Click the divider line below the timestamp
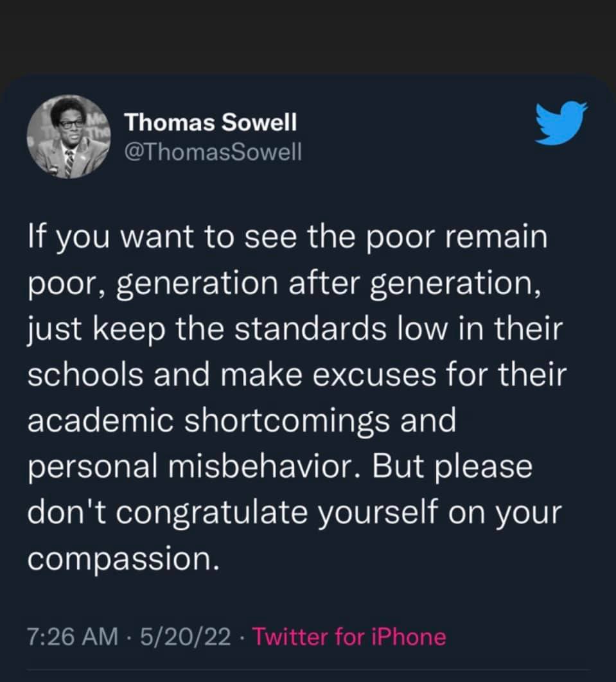This screenshot has width=616, height=682. 308,669
